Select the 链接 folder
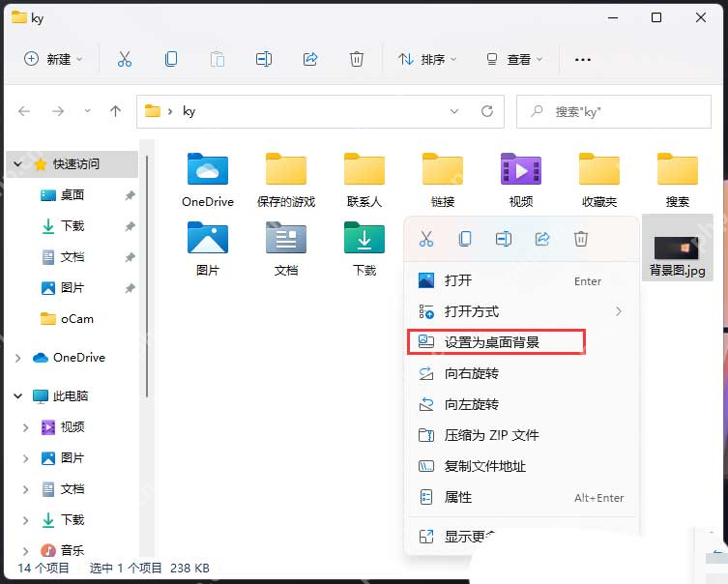Viewport: 728px width, 584px height. coord(443,180)
